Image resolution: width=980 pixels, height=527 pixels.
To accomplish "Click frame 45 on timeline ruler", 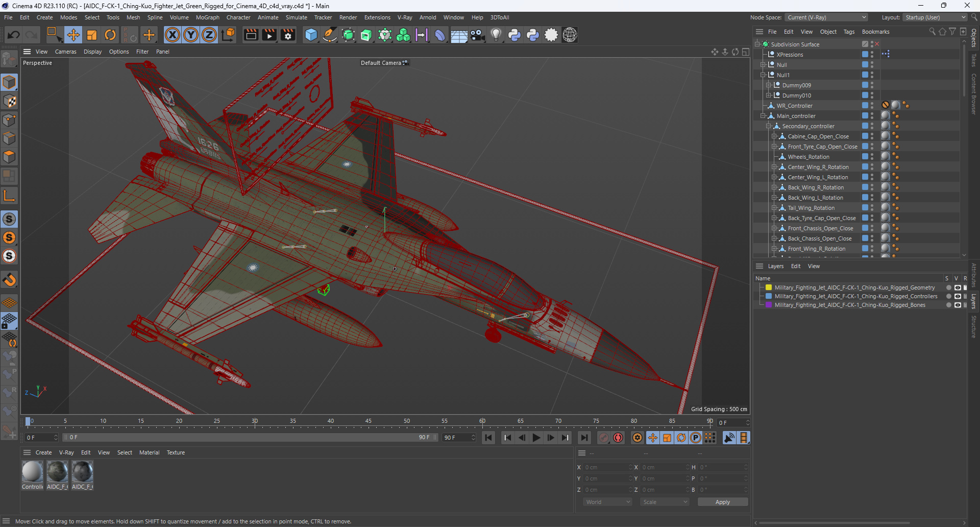I will coord(369,421).
